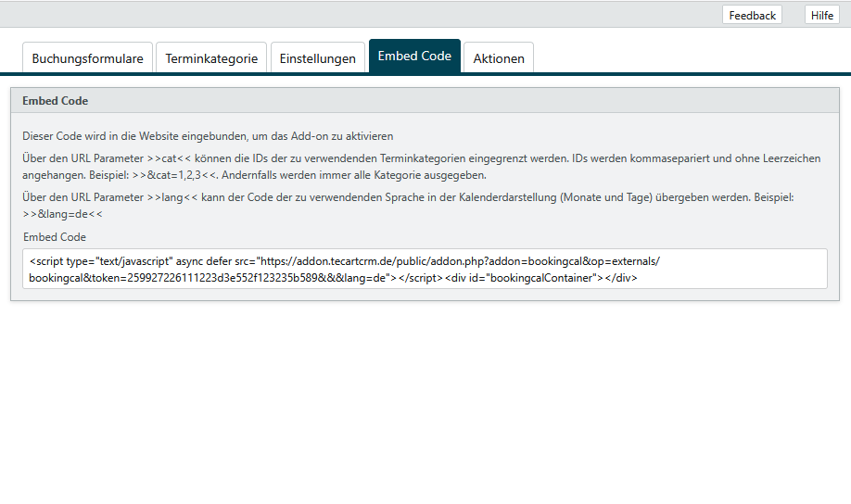This screenshot has height=504, width=851.
Task: Open the Terminkategorie tab
Action: pos(211,57)
